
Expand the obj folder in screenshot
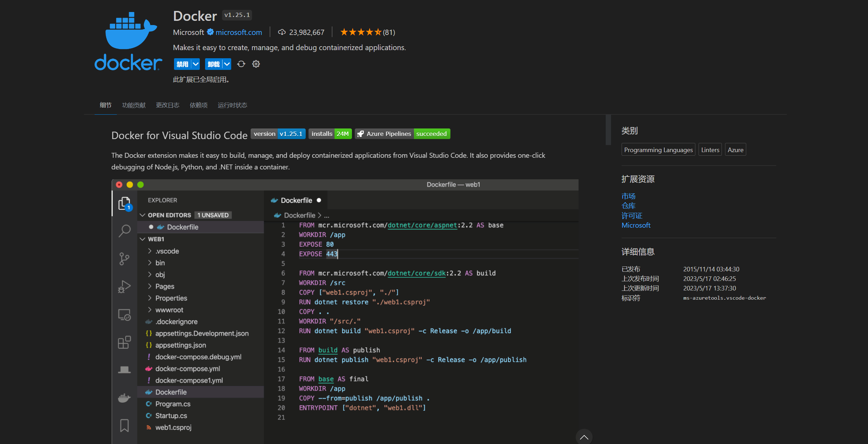pos(150,274)
